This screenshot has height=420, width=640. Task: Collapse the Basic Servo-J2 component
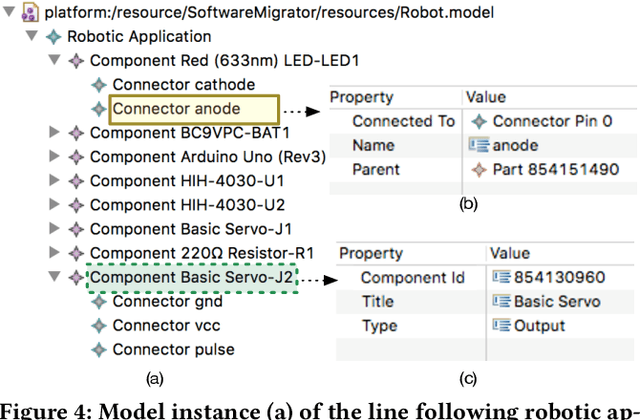point(55,278)
